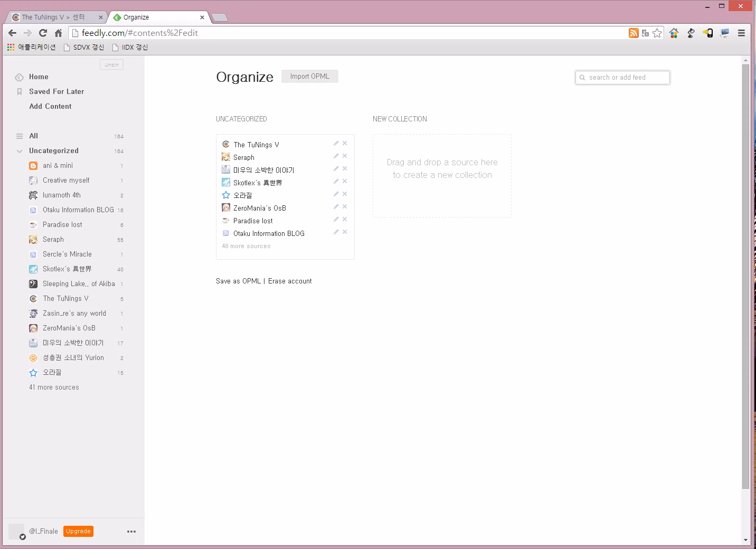This screenshot has width=756, height=549.
Task: Select the Skotlex's feed in sidebar
Action: click(x=67, y=269)
